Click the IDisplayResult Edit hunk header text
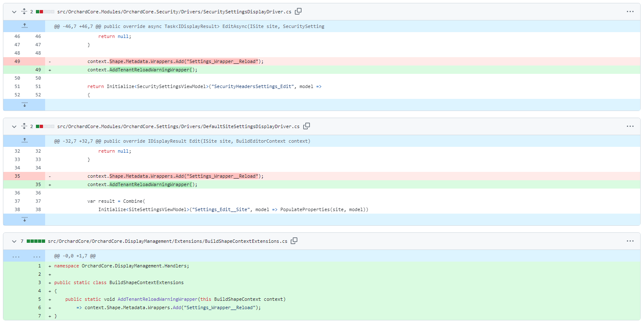The height and width of the screenshot is (325, 644). [x=182, y=141]
